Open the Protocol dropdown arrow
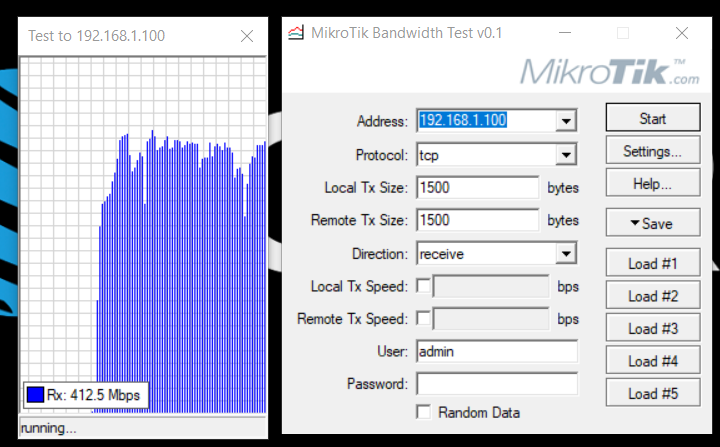This screenshot has height=447, width=720. [x=566, y=155]
